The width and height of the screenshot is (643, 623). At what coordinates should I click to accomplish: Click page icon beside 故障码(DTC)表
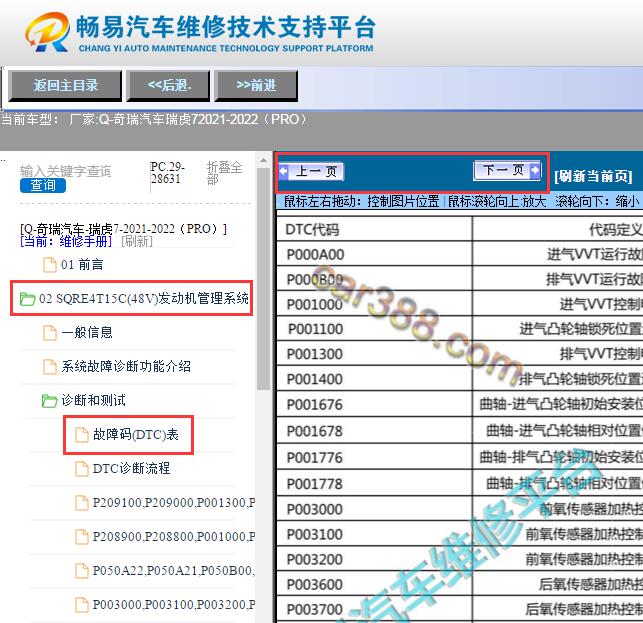82,434
